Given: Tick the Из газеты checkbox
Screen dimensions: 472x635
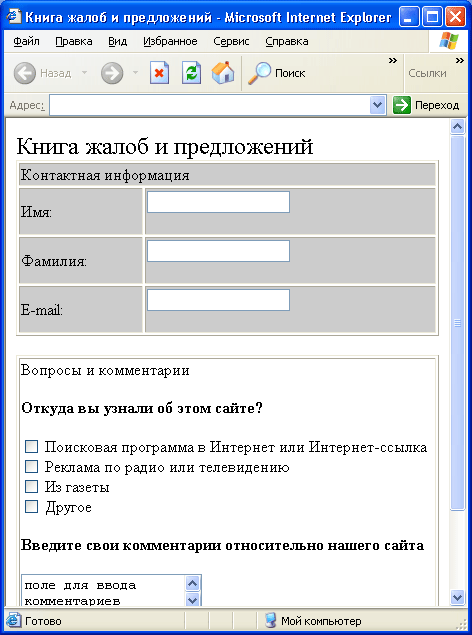Looking at the screenshot, I should [31, 486].
